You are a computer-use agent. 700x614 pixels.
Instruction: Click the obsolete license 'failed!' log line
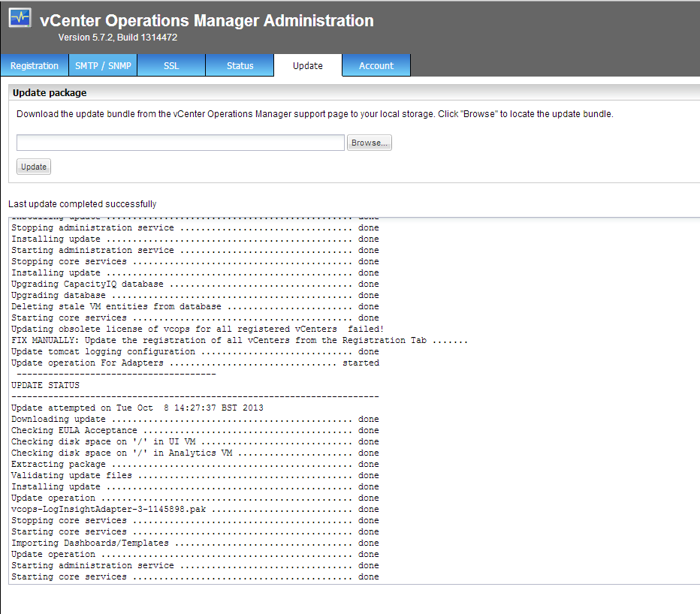[197, 329]
